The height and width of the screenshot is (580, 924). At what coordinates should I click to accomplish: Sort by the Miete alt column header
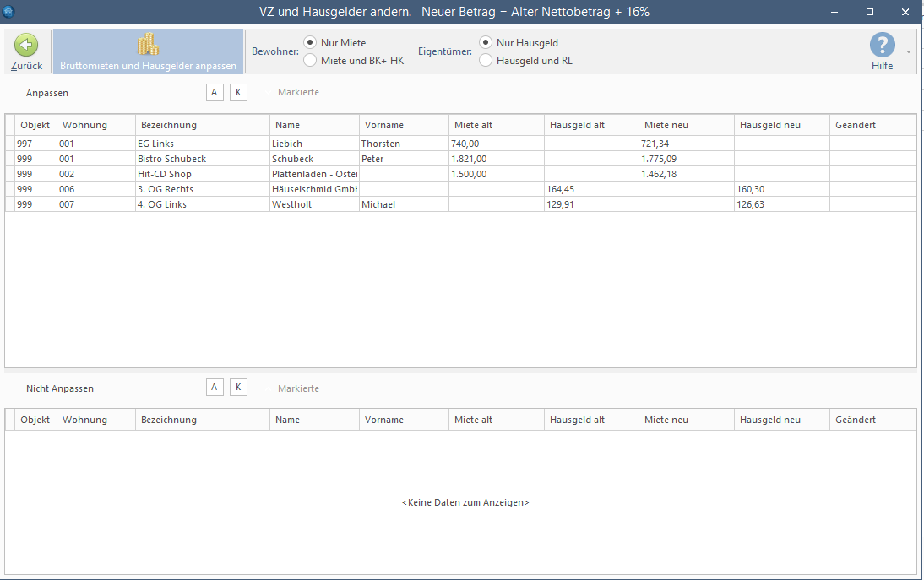point(473,125)
